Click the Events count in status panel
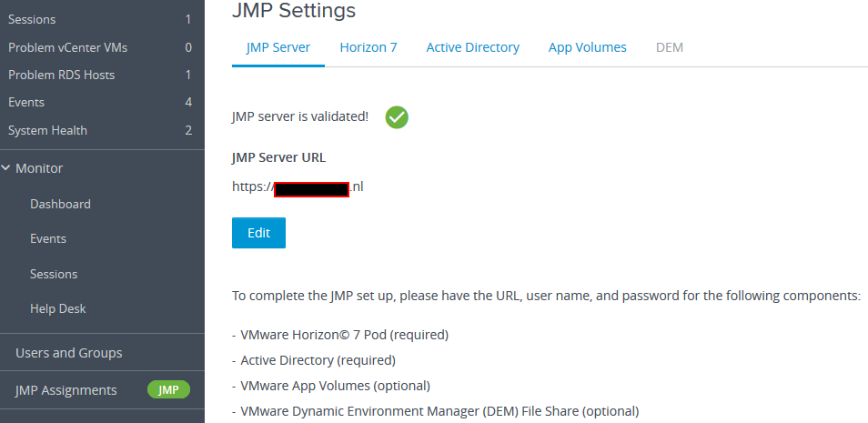This screenshot has width=868, height=423. tap(188, 102)
